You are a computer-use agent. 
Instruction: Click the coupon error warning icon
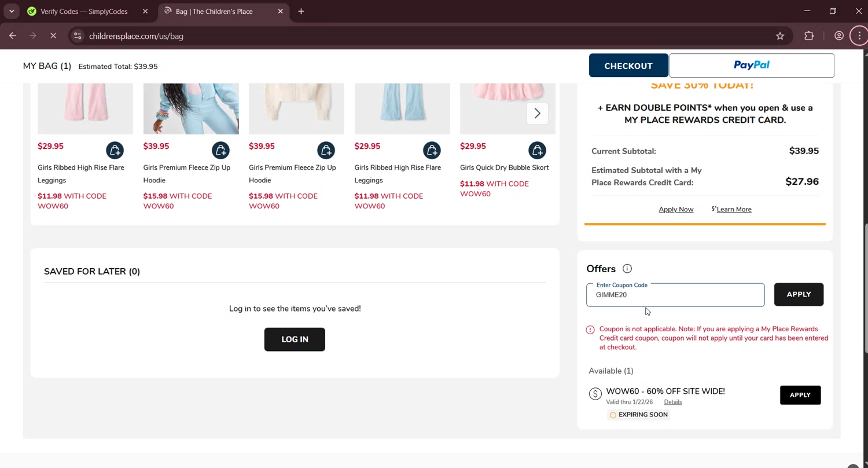590,330
